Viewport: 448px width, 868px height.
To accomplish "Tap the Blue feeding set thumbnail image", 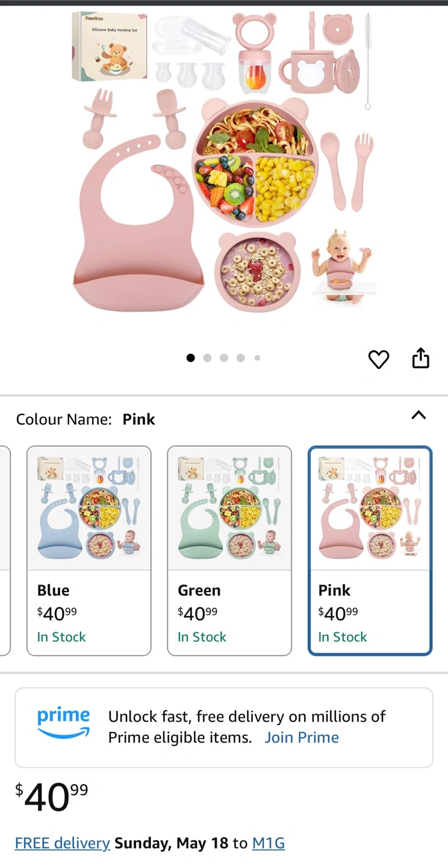I will pos(89,508).
